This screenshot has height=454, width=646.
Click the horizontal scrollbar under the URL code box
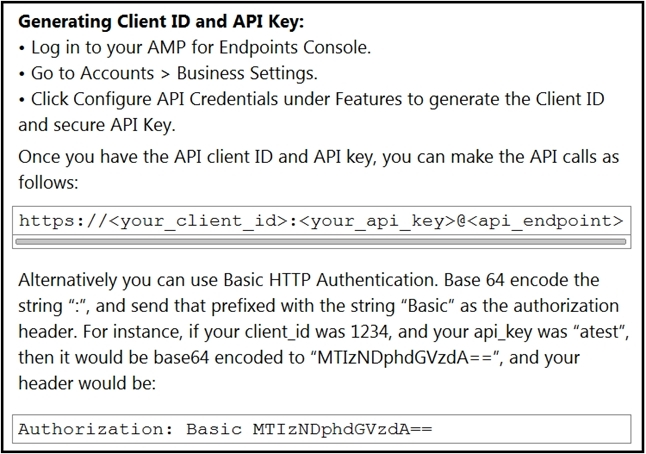[x=321, y=242]
